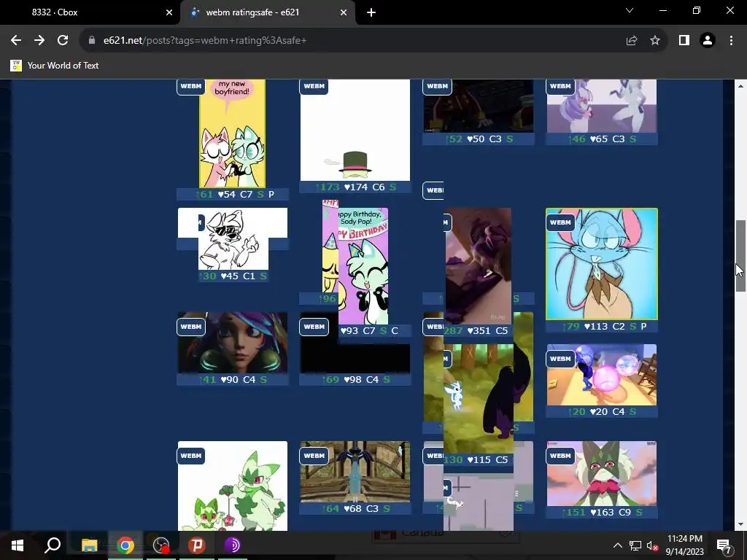Open the purple circle app on taskbar

point(233,545)
